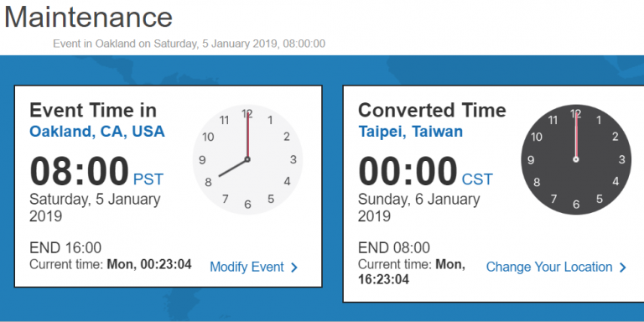Click the large 08:00 event time
The height and width of the screenshot is (322, 644).
pyautogui.click(x=80, y=171)
